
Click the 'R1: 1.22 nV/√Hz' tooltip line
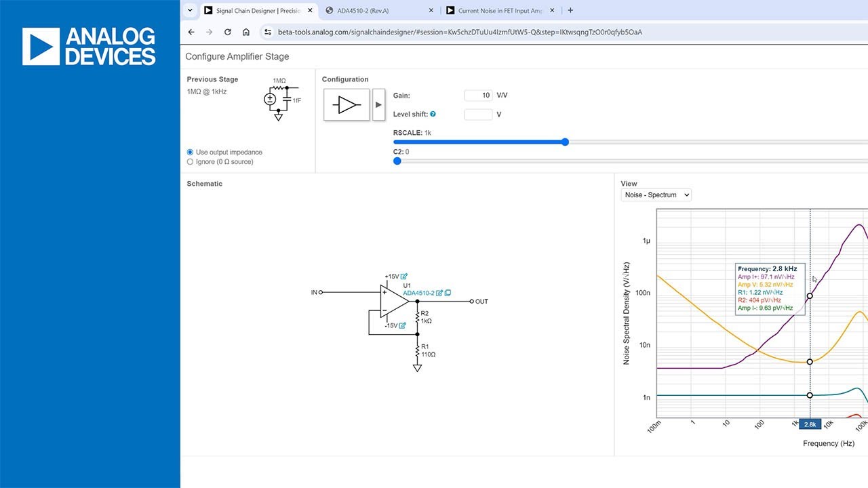click(x=760, y=293)
